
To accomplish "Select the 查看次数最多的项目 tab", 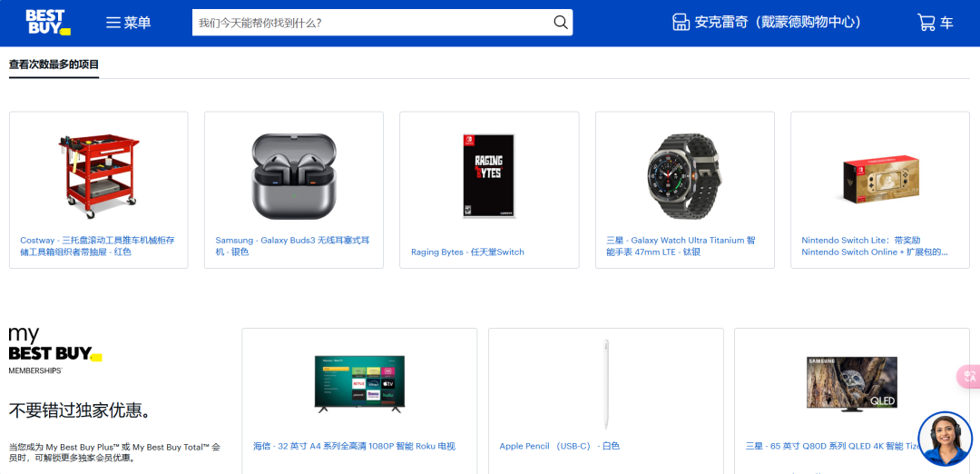I will click(54, 64).
